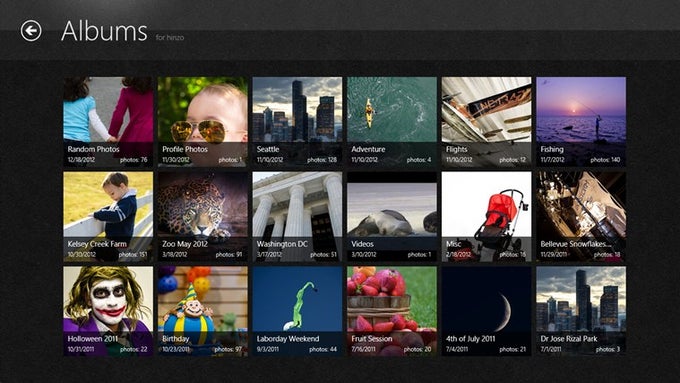Click the 'for hinzo' subtitle text
680x383 pixels.
(170, 38)
